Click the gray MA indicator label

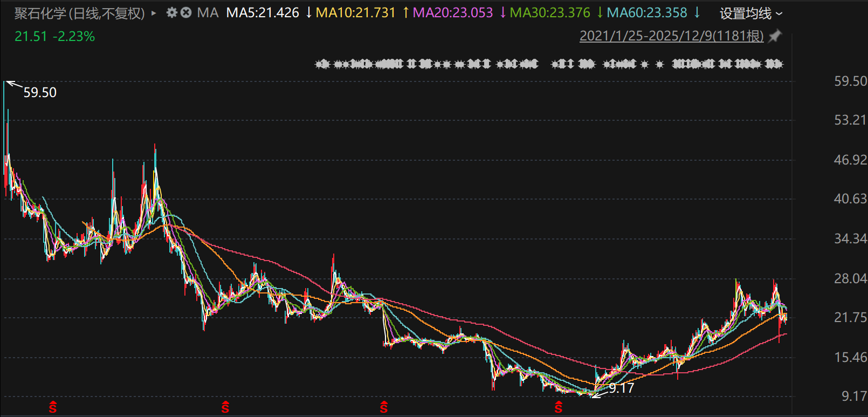pyautogui.click(x=208, y=12)
